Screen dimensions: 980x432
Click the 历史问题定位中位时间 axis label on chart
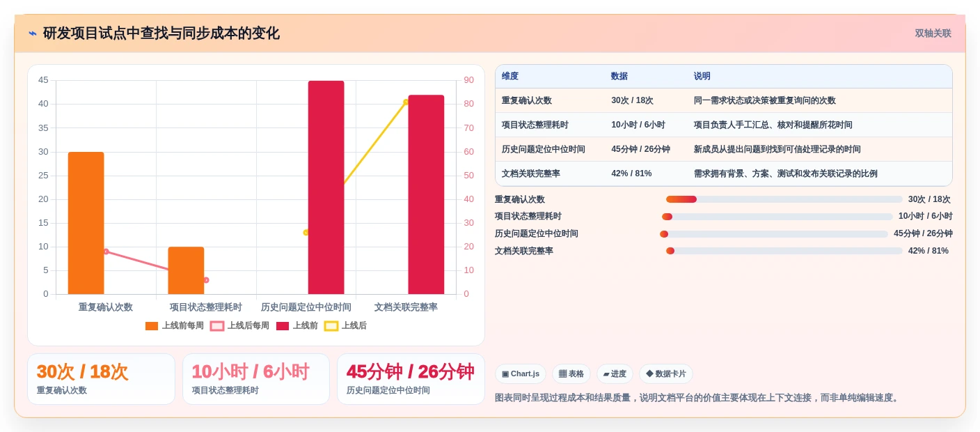tap(306, 307)
